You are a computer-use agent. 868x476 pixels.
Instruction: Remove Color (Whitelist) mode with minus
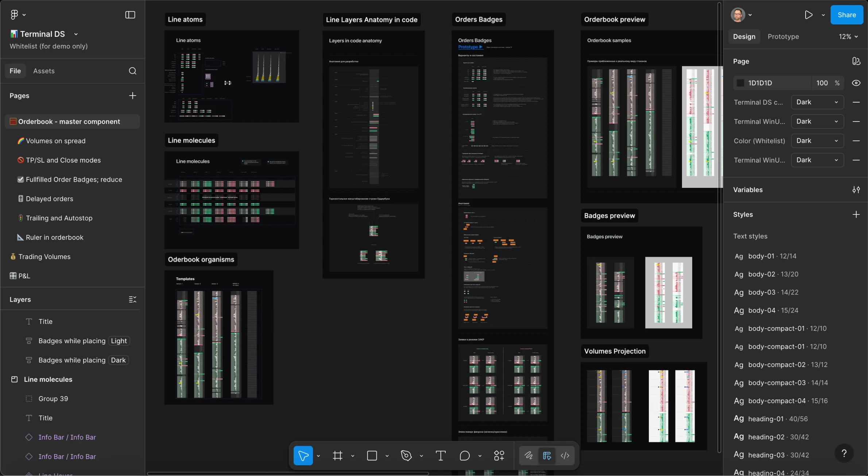click(x=856, y=141)
